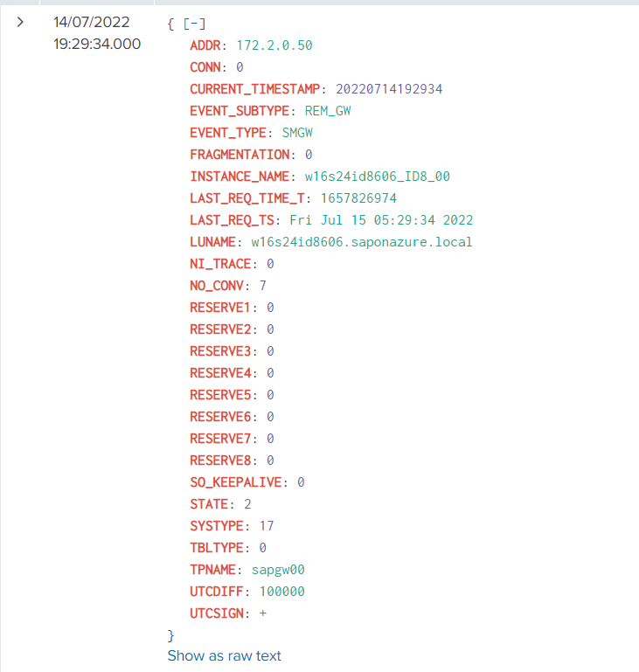The image size is (639, 672).
Task: Click the SYSTYPE value 17
Action: [x=267, y=526]
